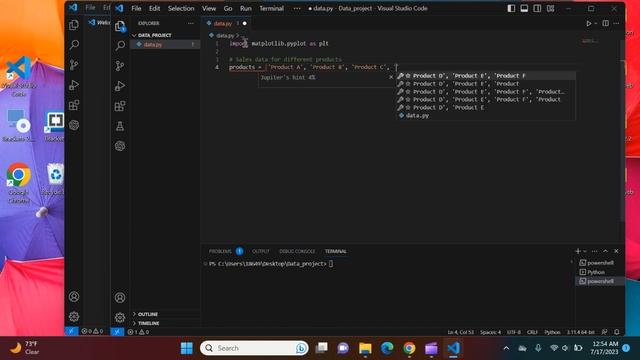Open Search view in front VS Code window
This screenshot has height=360, width=640.
pyautogui.click(x=120, y=46)
